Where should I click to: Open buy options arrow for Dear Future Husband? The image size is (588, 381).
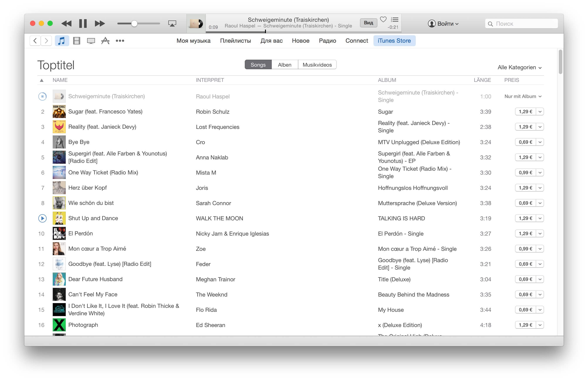tap(540, 279)
